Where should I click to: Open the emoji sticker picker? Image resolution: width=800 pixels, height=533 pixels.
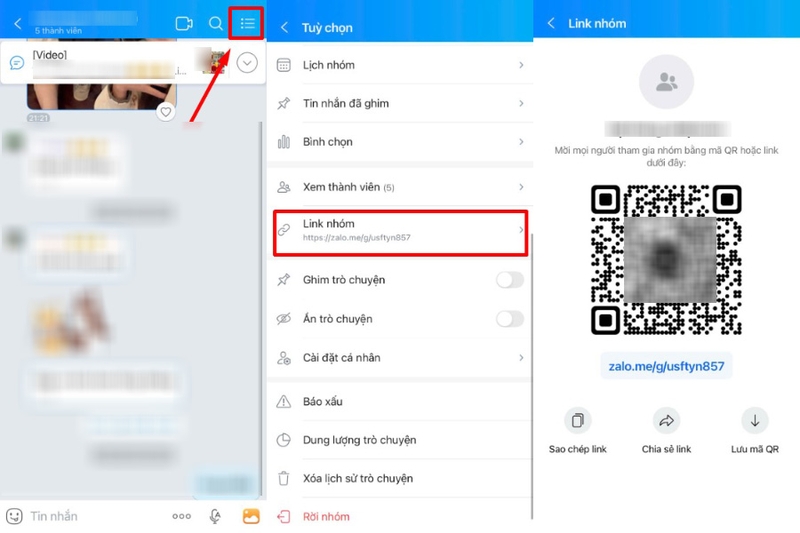click(x=14, y=516)
